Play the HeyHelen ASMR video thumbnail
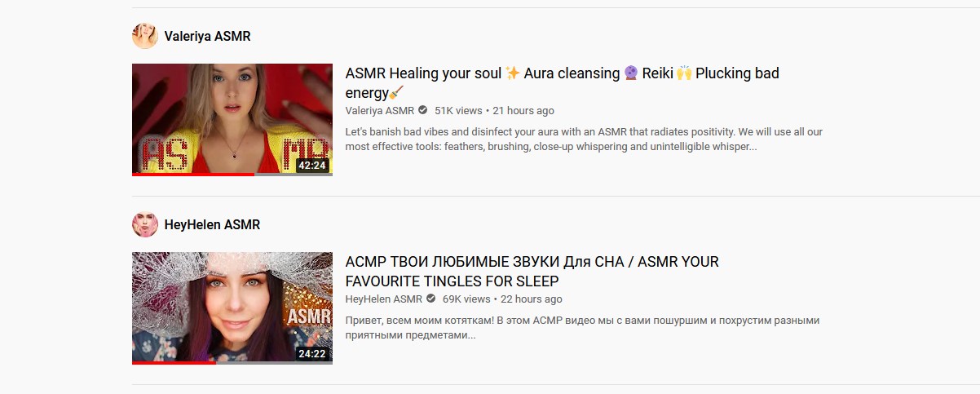 (232, 308)
